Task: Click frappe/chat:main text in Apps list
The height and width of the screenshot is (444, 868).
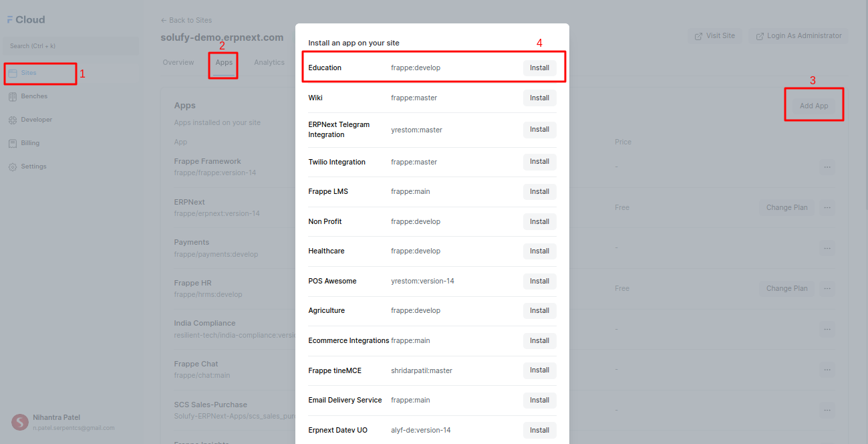Action: coord(202,375)
